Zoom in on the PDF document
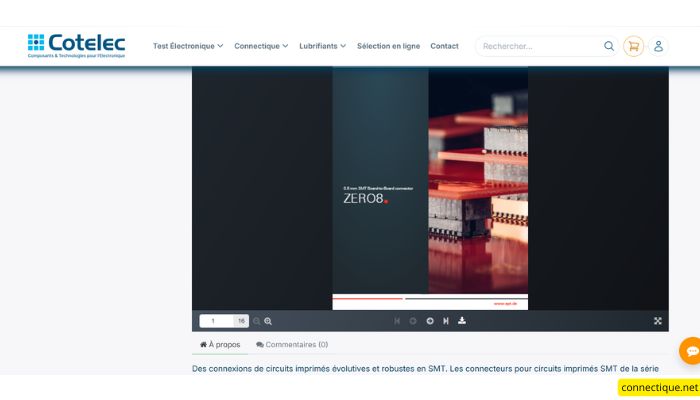 click(268, 321)
